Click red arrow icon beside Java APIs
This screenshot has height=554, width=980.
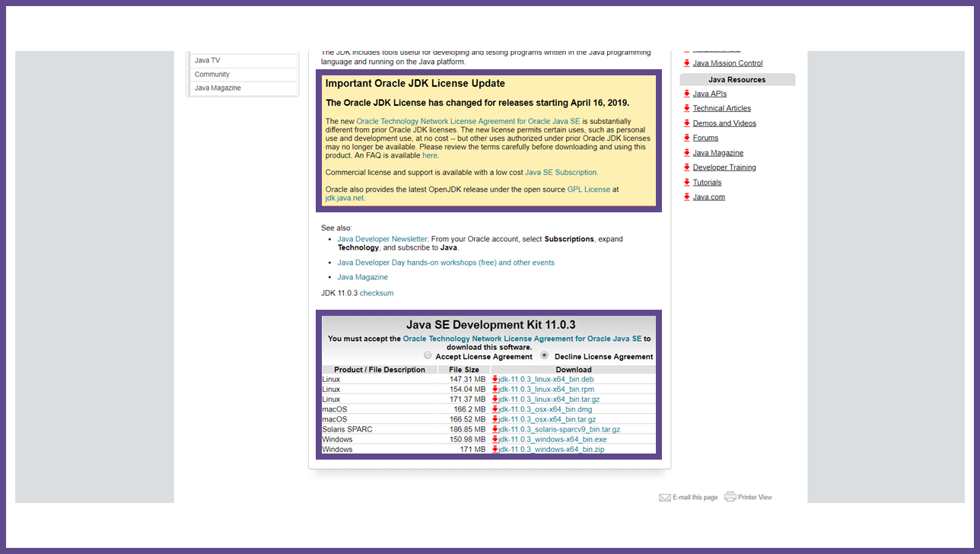point(687,94)
